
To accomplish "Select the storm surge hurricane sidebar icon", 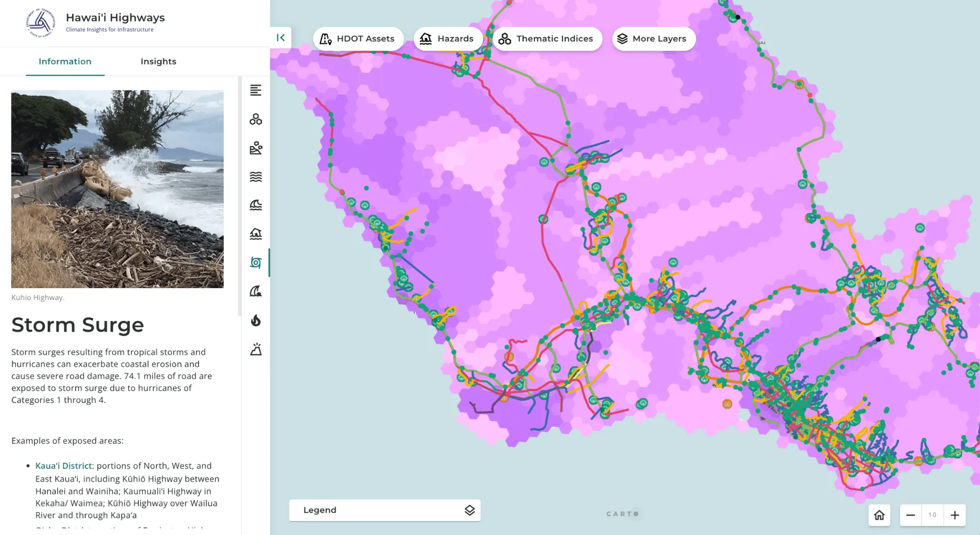I will click(x=255, y=263).
